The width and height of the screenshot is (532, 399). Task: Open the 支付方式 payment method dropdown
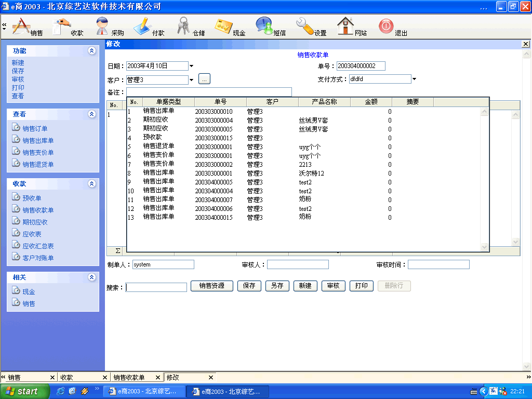[415, 79]
